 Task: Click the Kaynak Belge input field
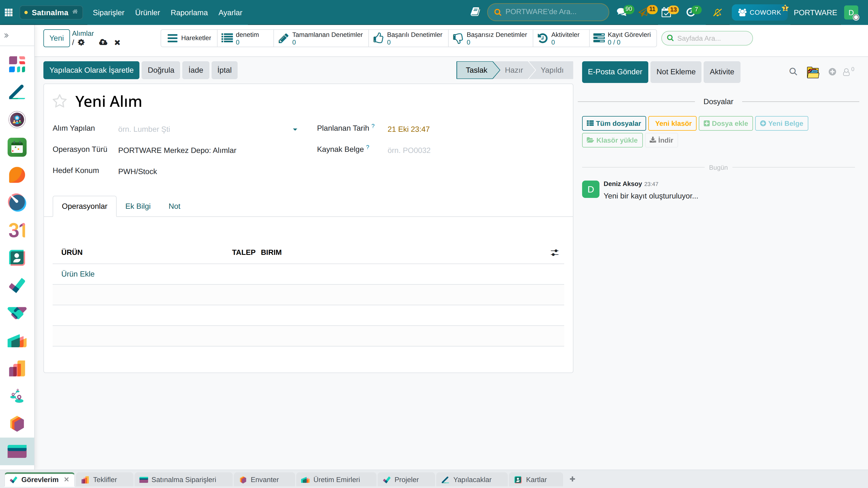pyautogui.click(x=475, y=150)
